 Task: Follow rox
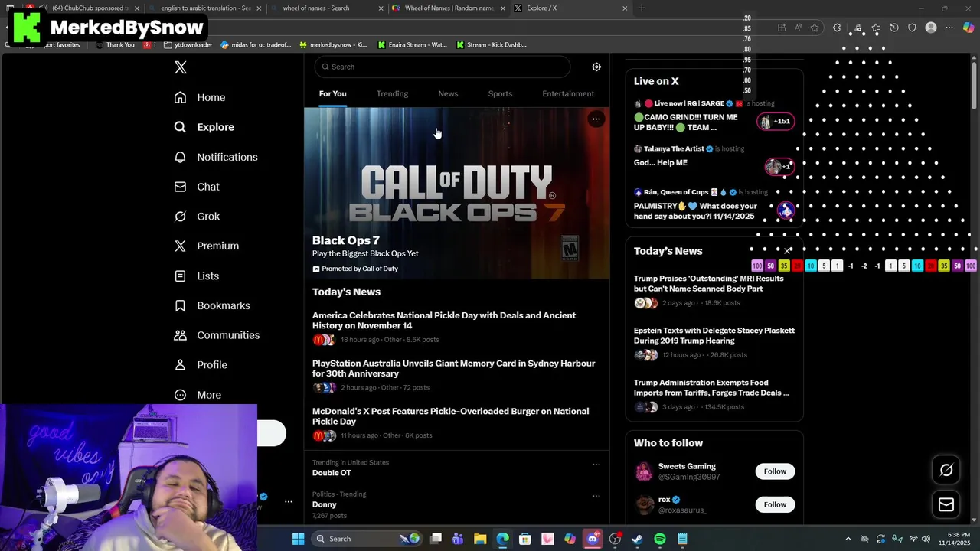tap(775, 504)
